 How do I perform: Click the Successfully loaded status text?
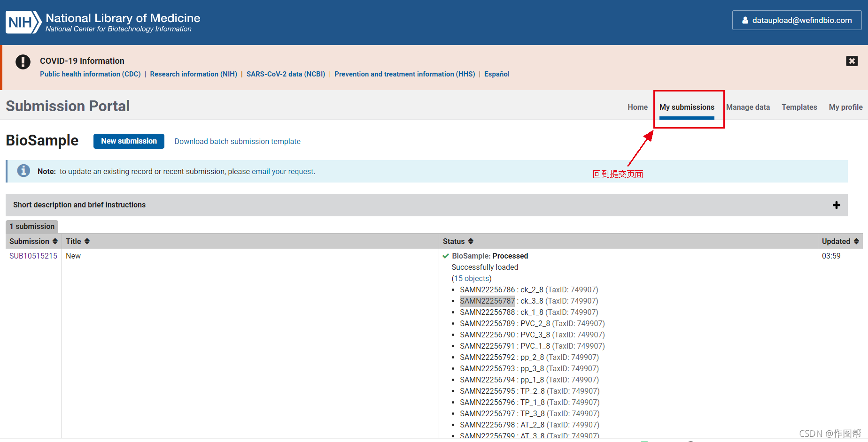point(485,267)
